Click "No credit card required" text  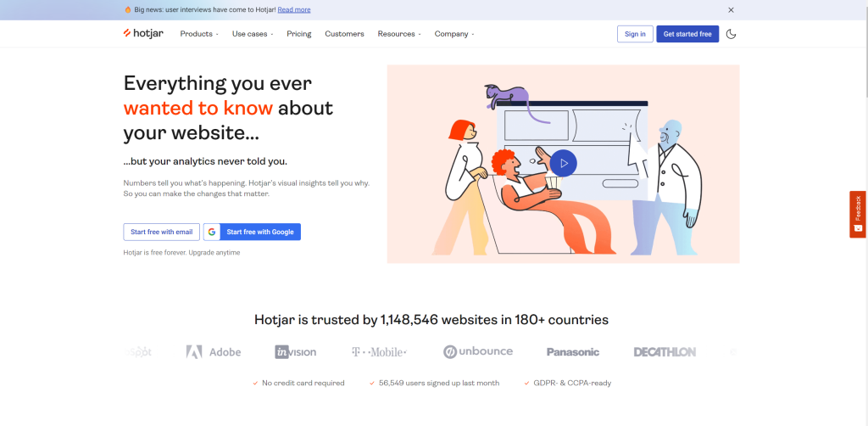tap(303, 383)
